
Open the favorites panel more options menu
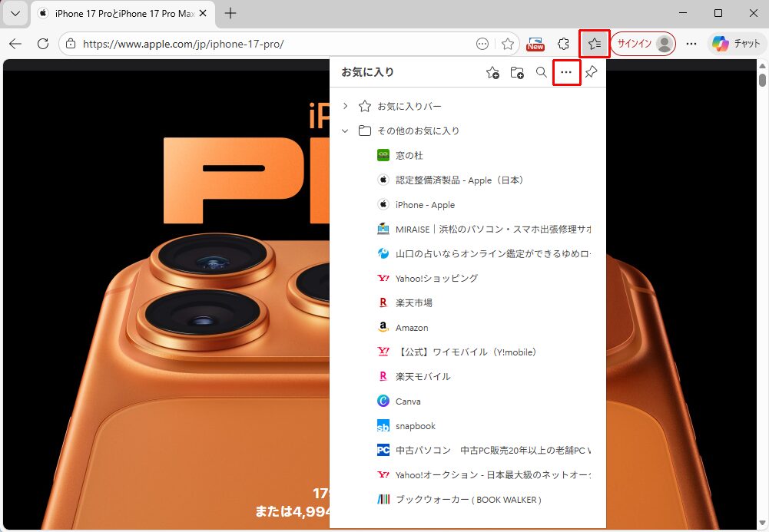[x=566, y=72]
